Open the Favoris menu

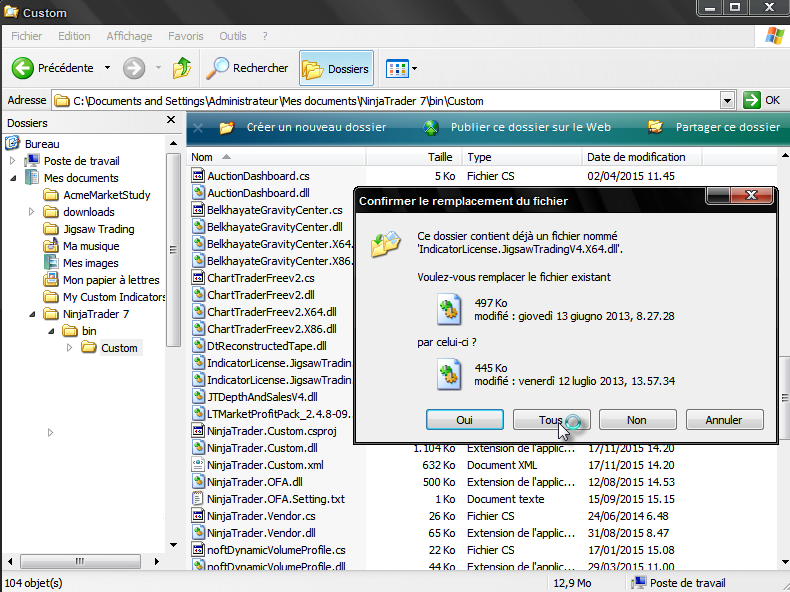(x=186, y=36)
